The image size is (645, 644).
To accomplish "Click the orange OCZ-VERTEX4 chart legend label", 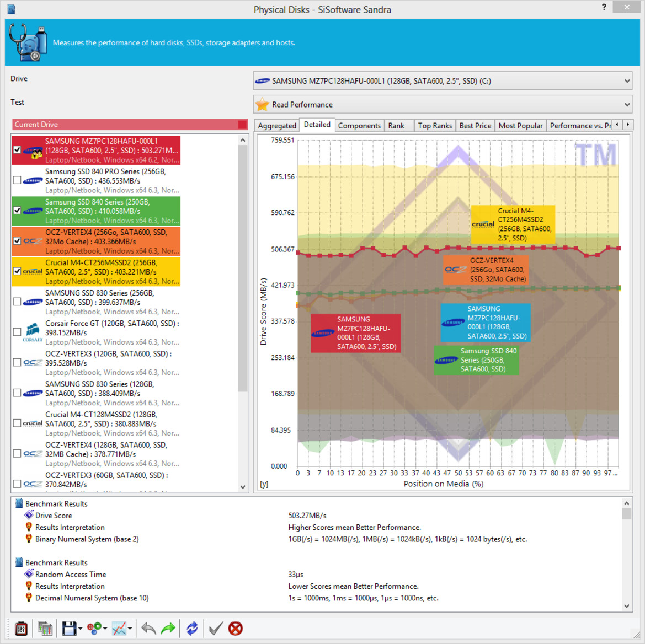I will pyautogui.click(x=486, y=270).
